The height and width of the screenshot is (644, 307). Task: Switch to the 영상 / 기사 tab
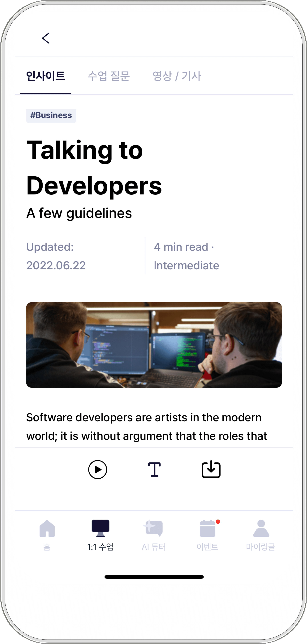click(x=177, y=76)
